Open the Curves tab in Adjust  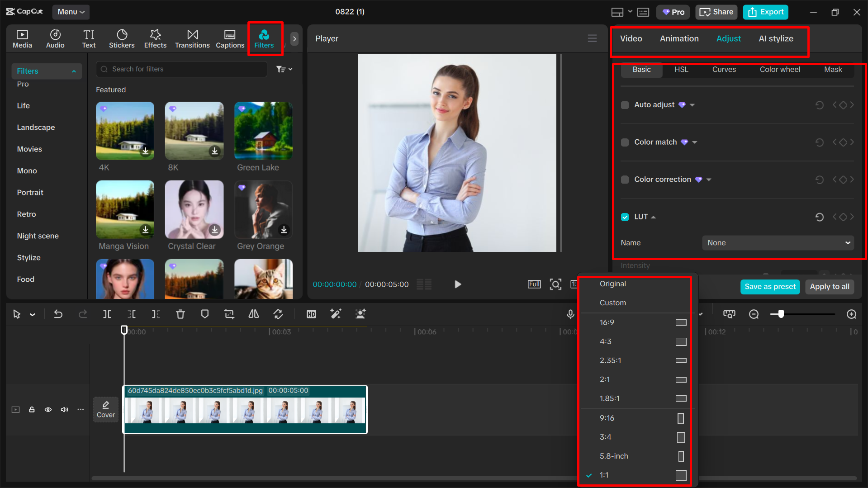pyautogui.click(x=724, y=70)
